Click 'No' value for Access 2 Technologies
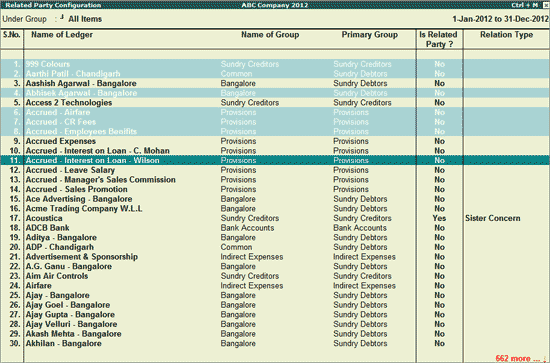Viewport: 550px width, 363px height. (440, 103)
